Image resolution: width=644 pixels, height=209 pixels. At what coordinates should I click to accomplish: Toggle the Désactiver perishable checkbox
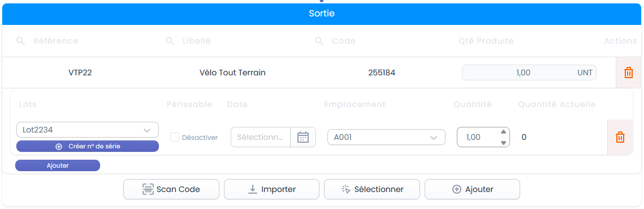point(175,137)
